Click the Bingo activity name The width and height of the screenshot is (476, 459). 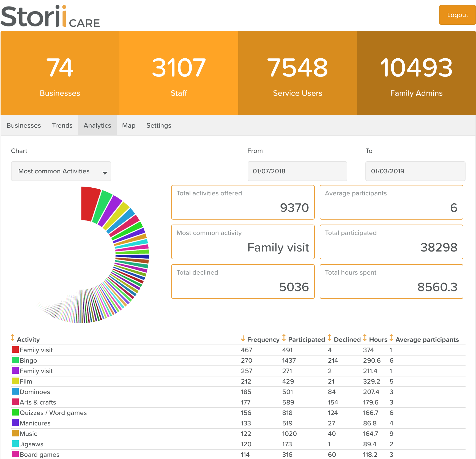pyautogui.click(x=28, y=360)
